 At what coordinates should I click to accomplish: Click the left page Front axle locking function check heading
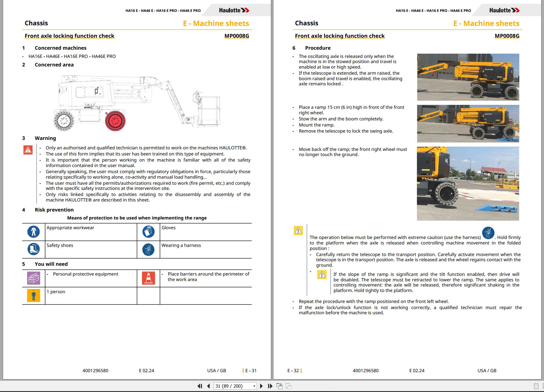69,36
